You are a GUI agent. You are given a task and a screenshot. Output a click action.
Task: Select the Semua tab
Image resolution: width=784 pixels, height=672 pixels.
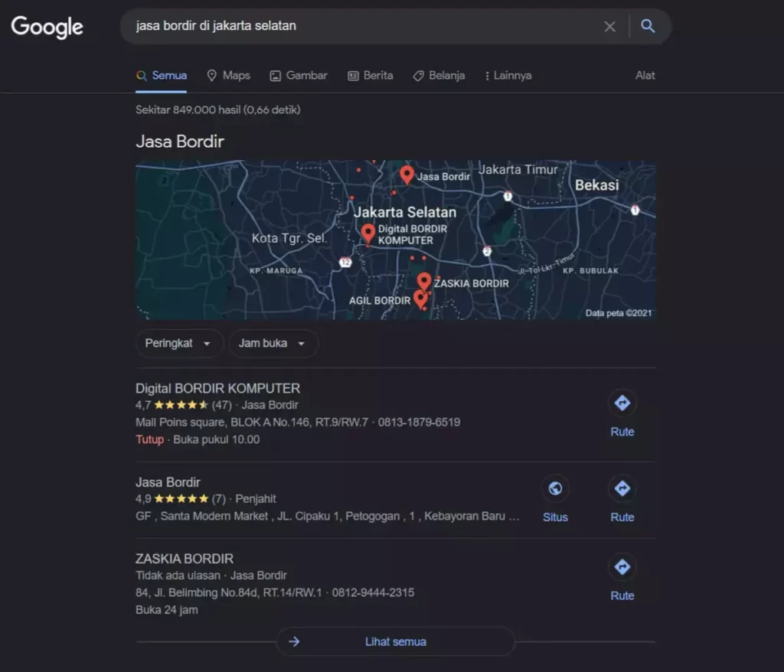(162, 76)
